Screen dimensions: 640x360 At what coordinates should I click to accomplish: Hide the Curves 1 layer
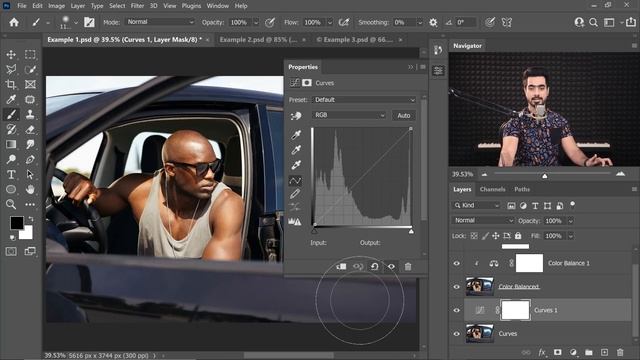pos(457,310)
